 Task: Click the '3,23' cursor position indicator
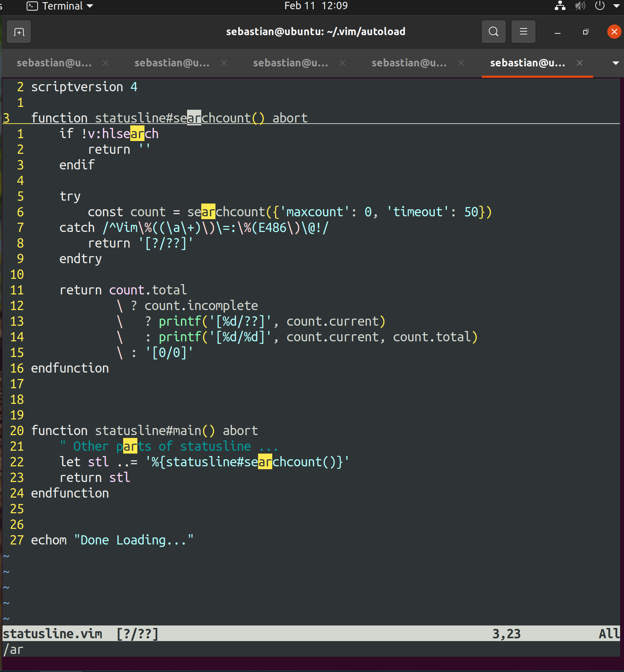click(507, 634)
